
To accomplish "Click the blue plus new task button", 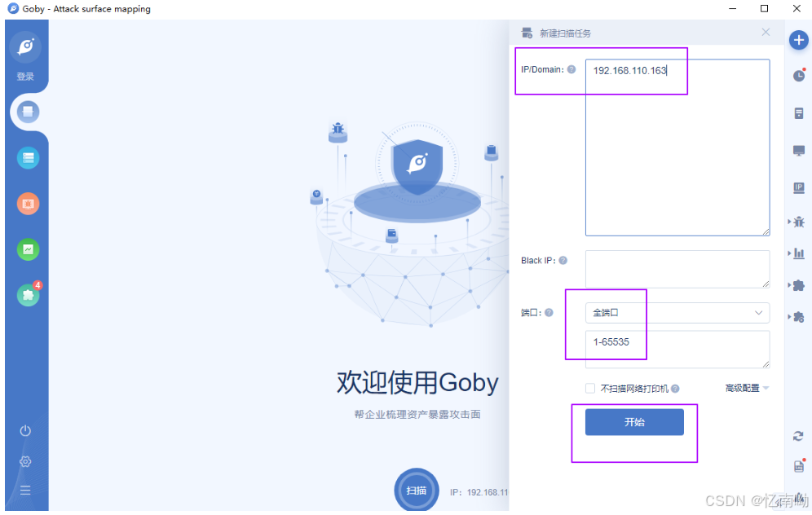I will [x=798, y=41].
